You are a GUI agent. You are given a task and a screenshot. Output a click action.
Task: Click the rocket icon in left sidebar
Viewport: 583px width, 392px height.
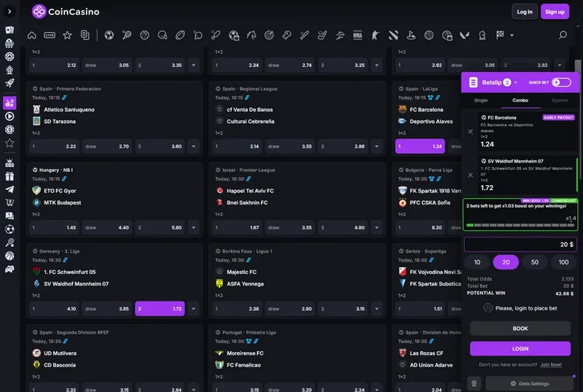coord(9,83)
